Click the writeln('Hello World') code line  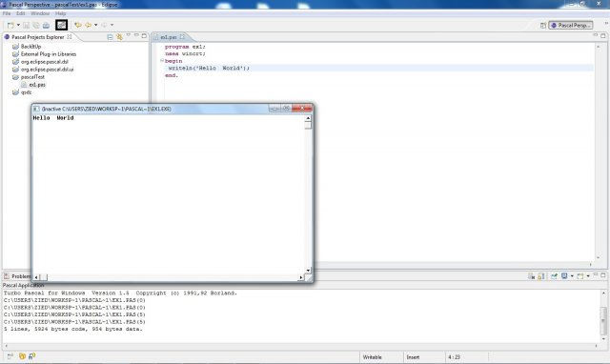point(209,68)
